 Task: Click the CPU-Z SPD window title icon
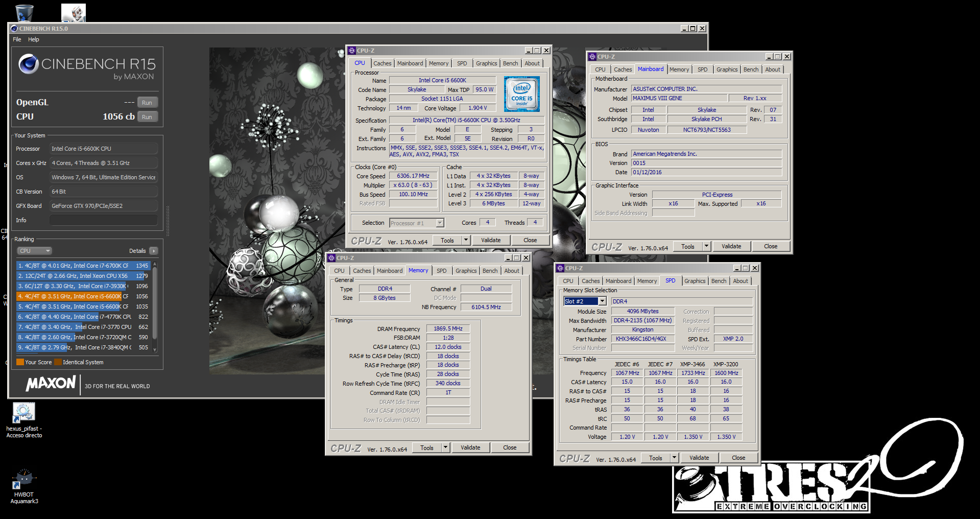(560, 268)
